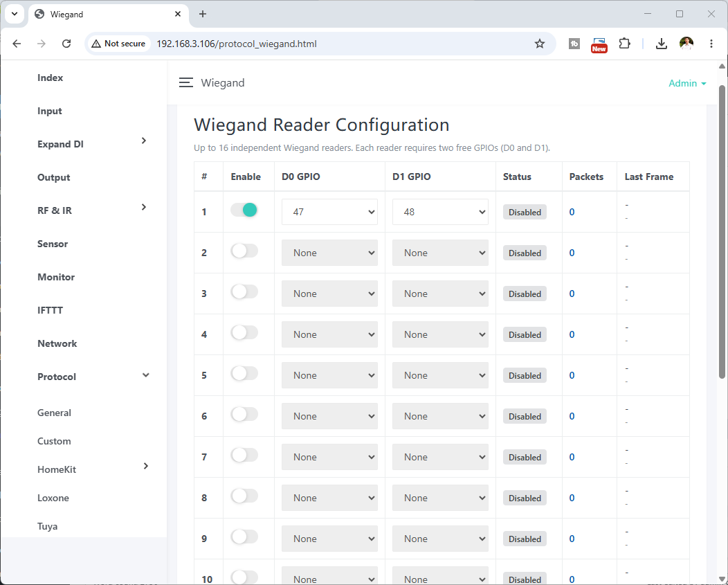This screenshot has height=585, width=728.
Task: Click the hamburger menu icon beside Wiegand
Action: click(x=185, y=82)
